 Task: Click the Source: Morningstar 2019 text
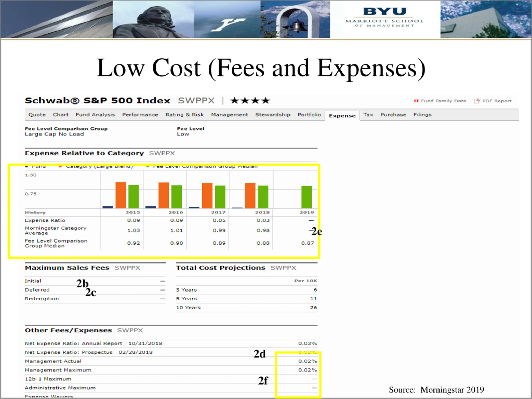pos(437,390)
